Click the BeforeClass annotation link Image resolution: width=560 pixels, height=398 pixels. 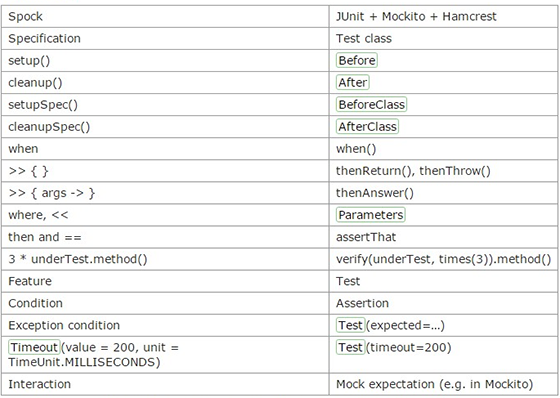click(371, 105)
